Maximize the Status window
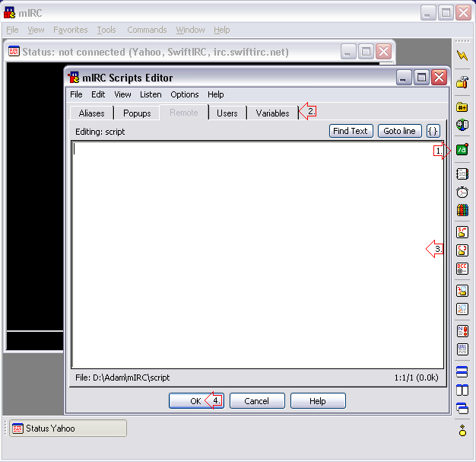 (366, 51)
